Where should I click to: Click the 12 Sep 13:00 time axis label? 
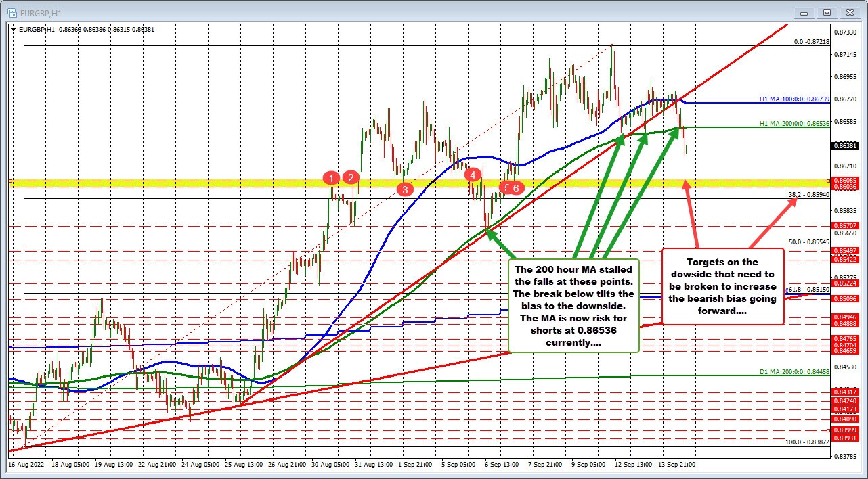634,465
